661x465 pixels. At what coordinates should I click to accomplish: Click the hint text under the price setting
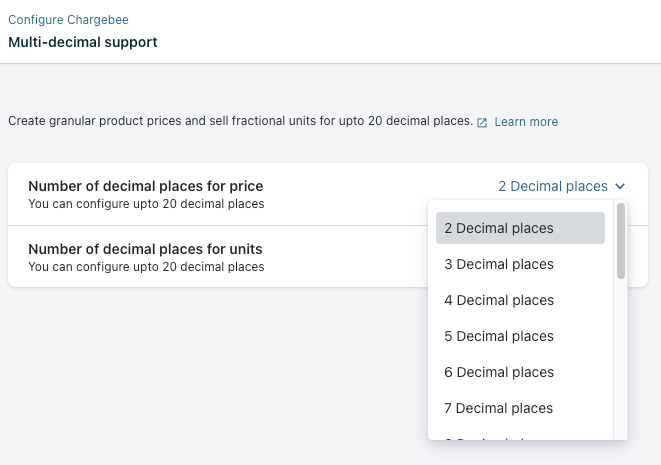pos(146,204)
